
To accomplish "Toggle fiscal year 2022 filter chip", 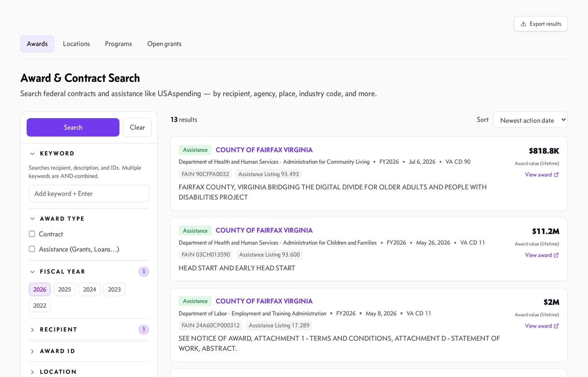I will pyautogui.click(x=40, y=306).
